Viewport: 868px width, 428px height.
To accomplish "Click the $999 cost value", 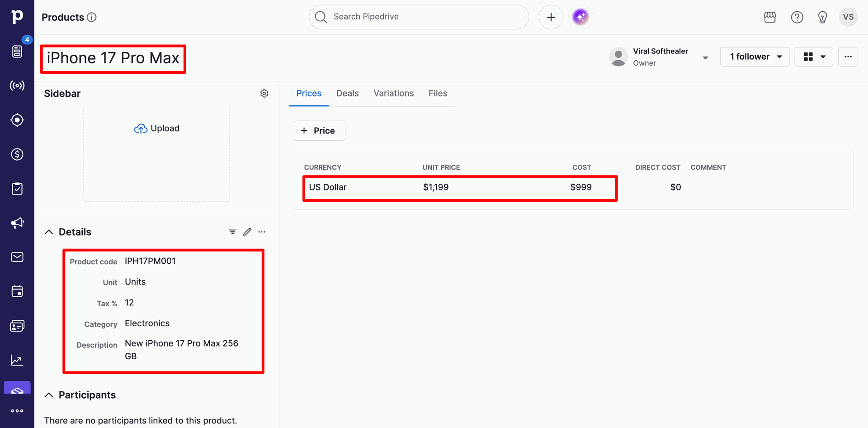I will tap(581, 187).
